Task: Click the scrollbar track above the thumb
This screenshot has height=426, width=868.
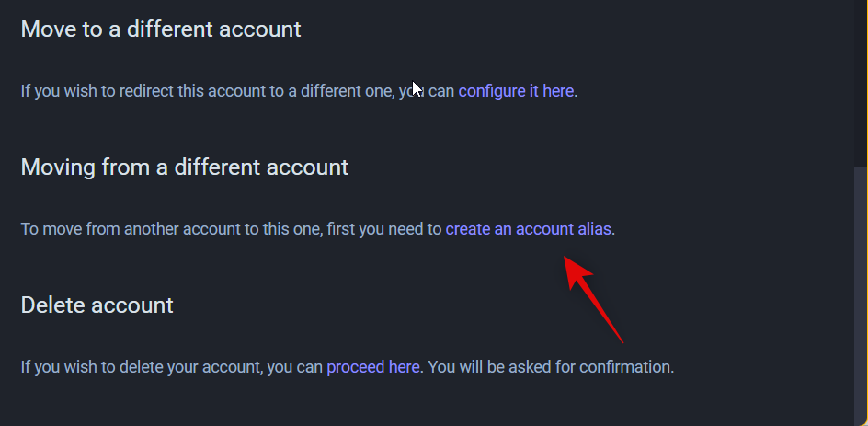Action: pyautogui.click(x=861, y=83)
